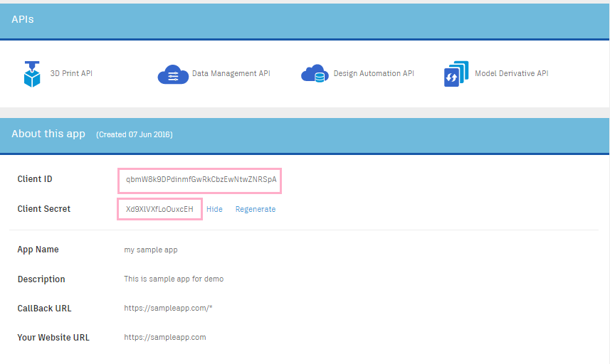The width and height of the screenshot is (610, 364).
Task: Click the 'Client Secret' field label
Action: pyautogui.click(x=44, y=209)
